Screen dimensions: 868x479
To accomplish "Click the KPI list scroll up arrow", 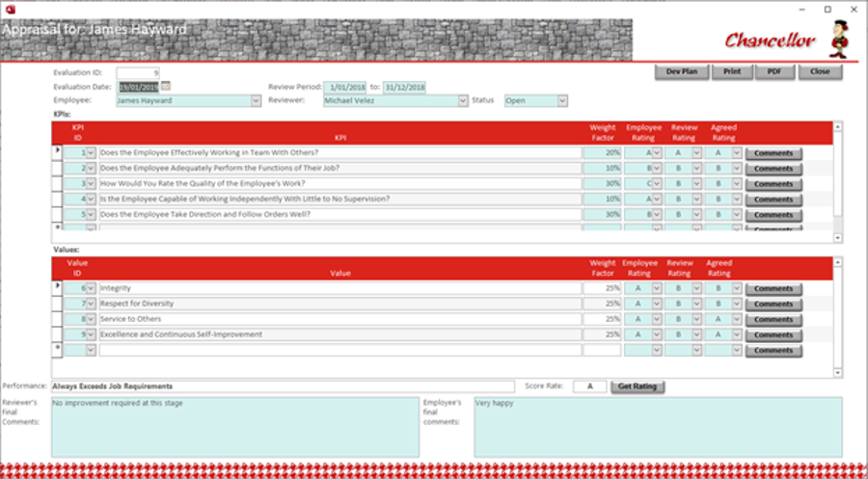I will [x=837, y=126].
